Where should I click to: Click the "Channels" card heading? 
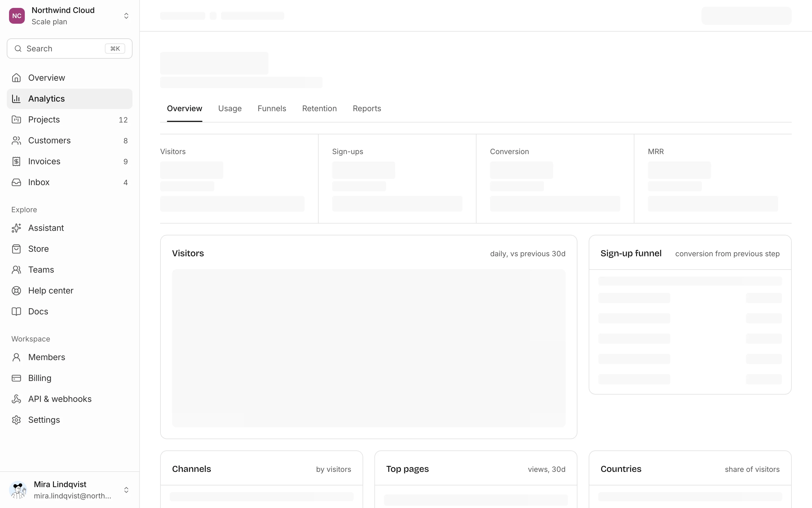192,469
